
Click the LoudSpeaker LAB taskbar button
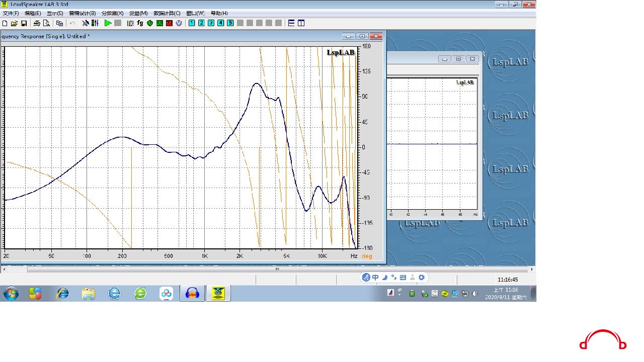[x=218, y=293]
